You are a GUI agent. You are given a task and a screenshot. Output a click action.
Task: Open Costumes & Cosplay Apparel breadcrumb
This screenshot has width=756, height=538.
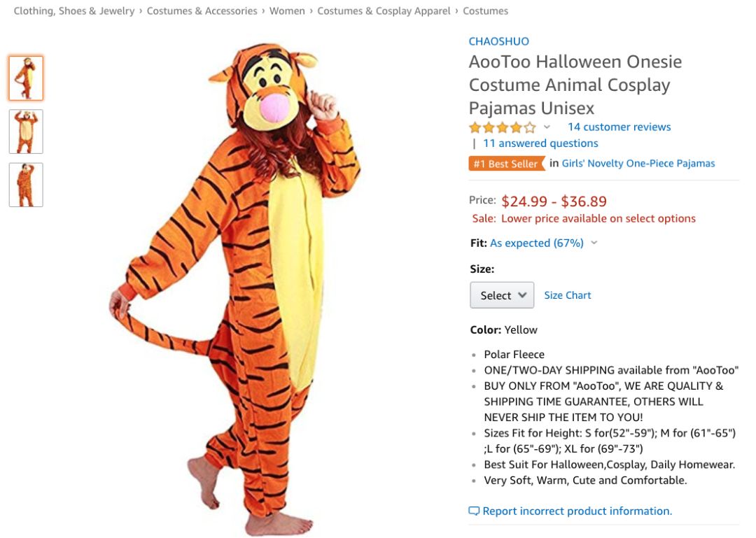coord(384,11)
